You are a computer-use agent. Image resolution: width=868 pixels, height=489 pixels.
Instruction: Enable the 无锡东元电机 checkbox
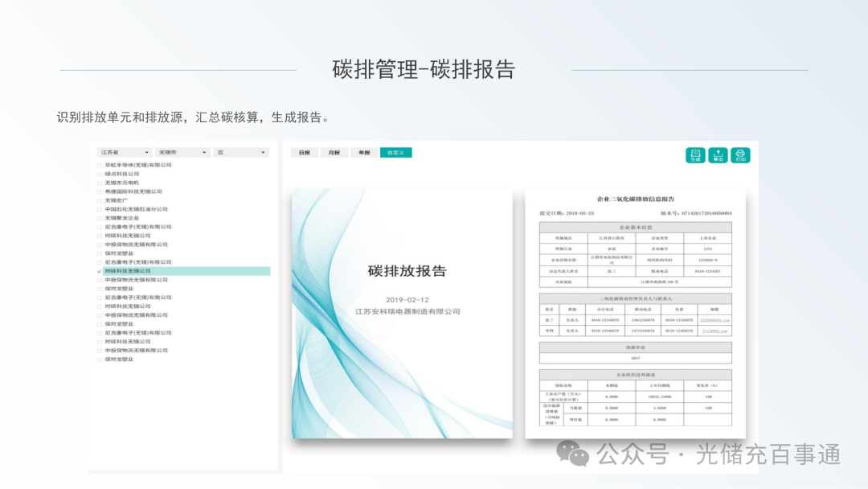[99, 183]
